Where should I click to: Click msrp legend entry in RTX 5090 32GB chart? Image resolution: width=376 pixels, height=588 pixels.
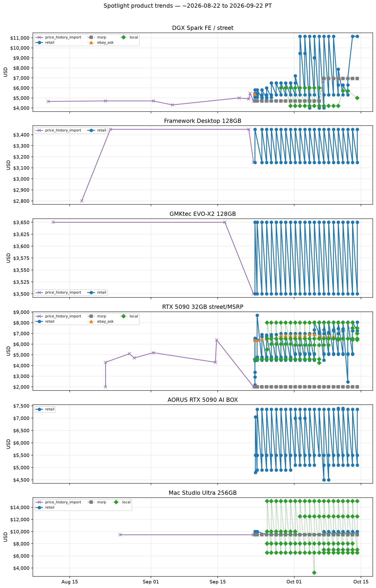(97, 316)
